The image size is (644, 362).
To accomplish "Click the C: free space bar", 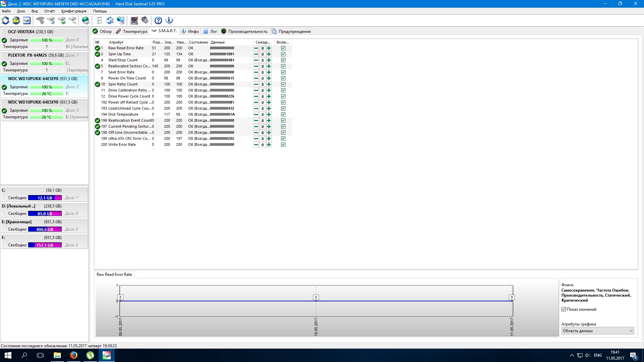I will [x=45, y=198].
